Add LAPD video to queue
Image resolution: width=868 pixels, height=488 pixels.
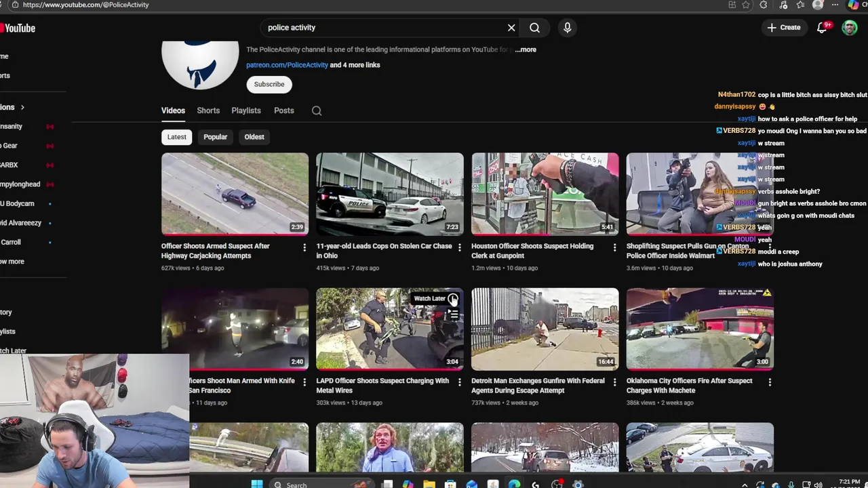453,314
